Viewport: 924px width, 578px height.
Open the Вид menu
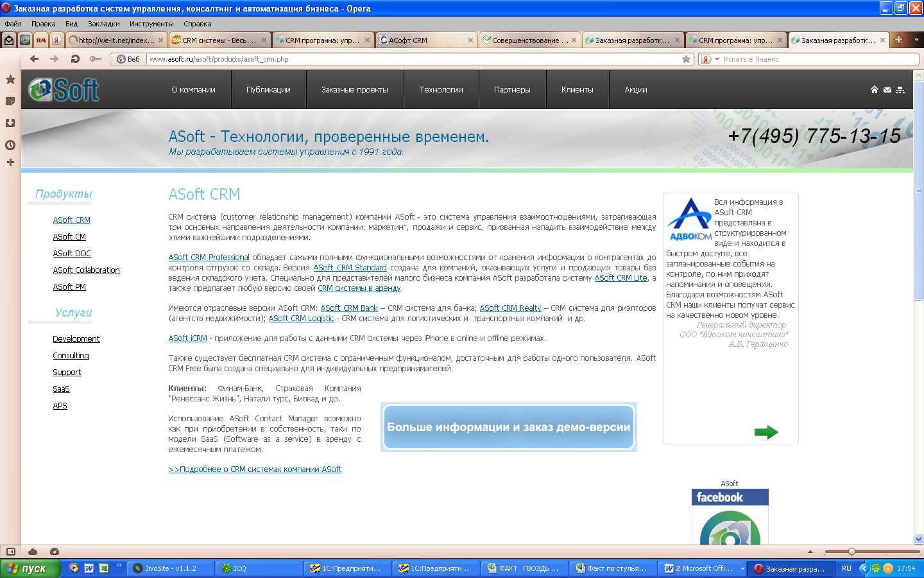tap(71, 24)
